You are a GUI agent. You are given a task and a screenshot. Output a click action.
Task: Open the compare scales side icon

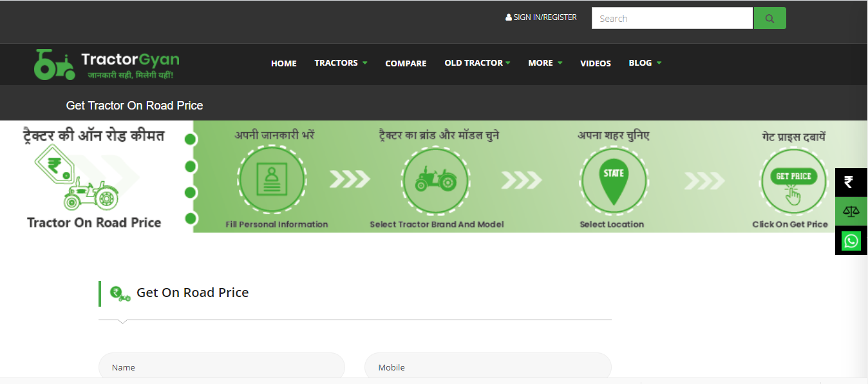[851, 211]
